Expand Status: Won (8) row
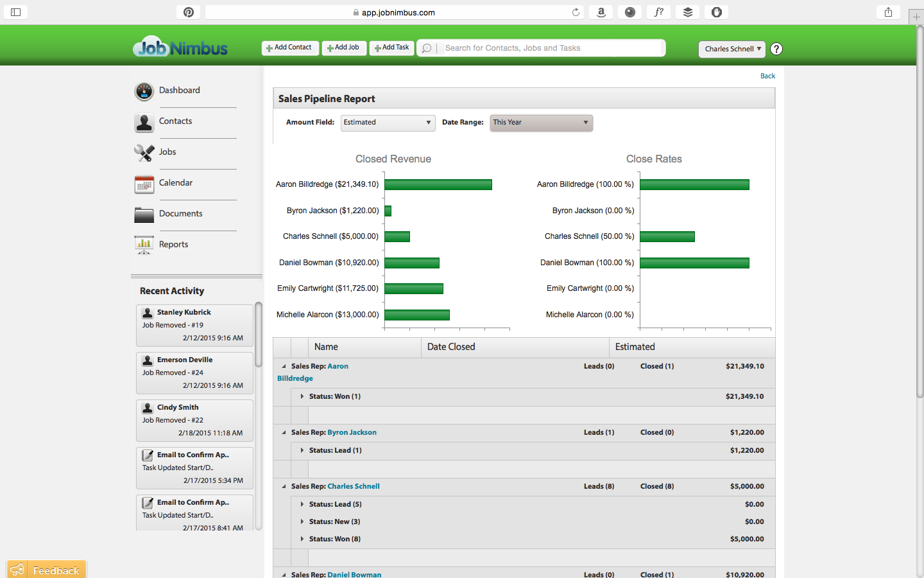This screenshot has height=578, width=924. coord(302,539)
